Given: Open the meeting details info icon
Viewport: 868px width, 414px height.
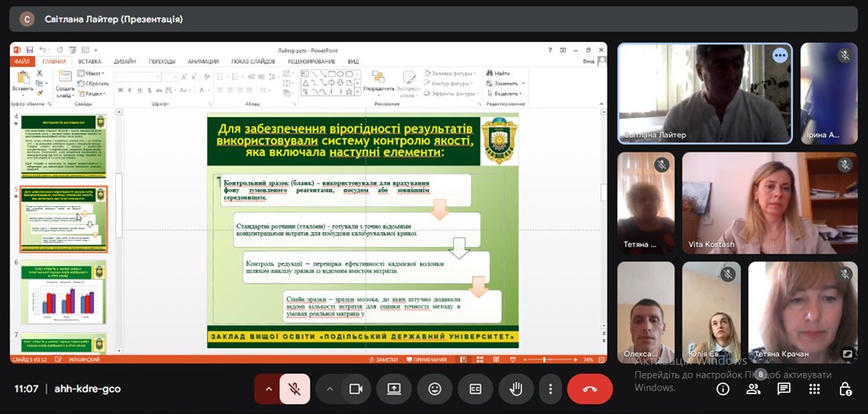Looking at the screenshot, I should tap(723, 389).
